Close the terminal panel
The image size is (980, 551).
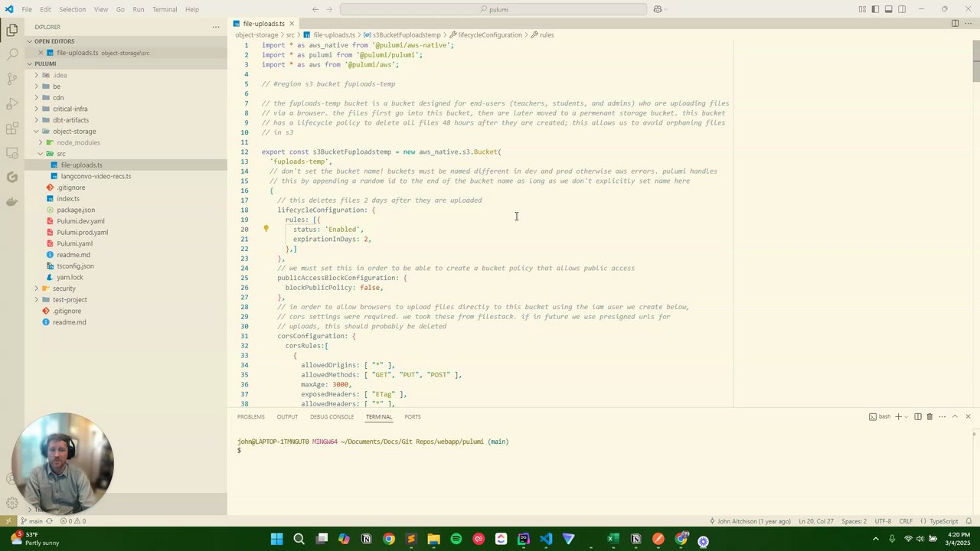pos(968,417)
